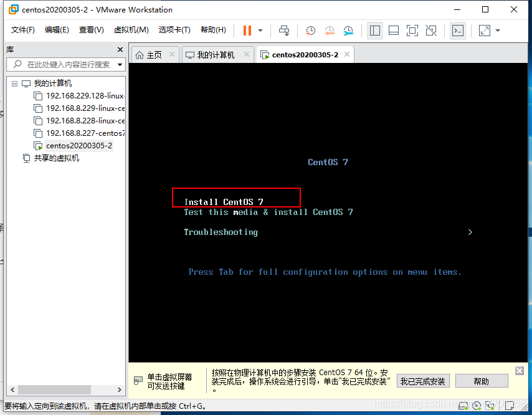Open the power options dropdown arrow
The image size is (532, 415).
[x=260, y=31]
